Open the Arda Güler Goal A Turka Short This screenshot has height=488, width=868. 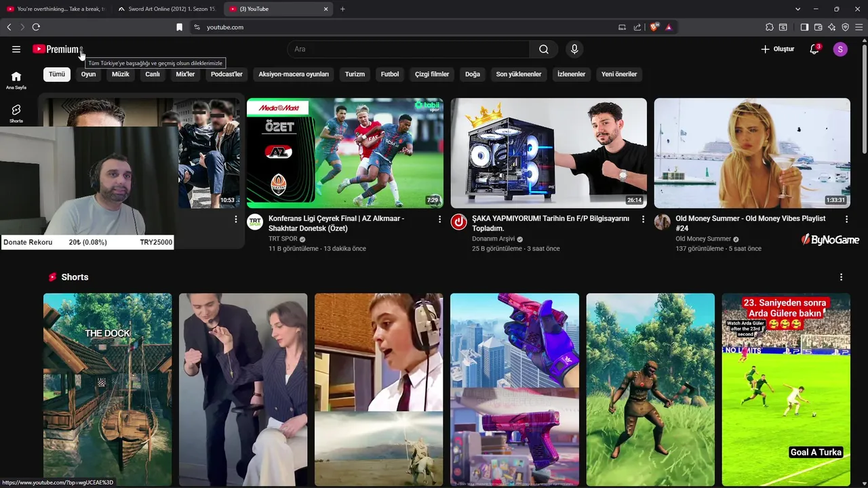point(786,390)
